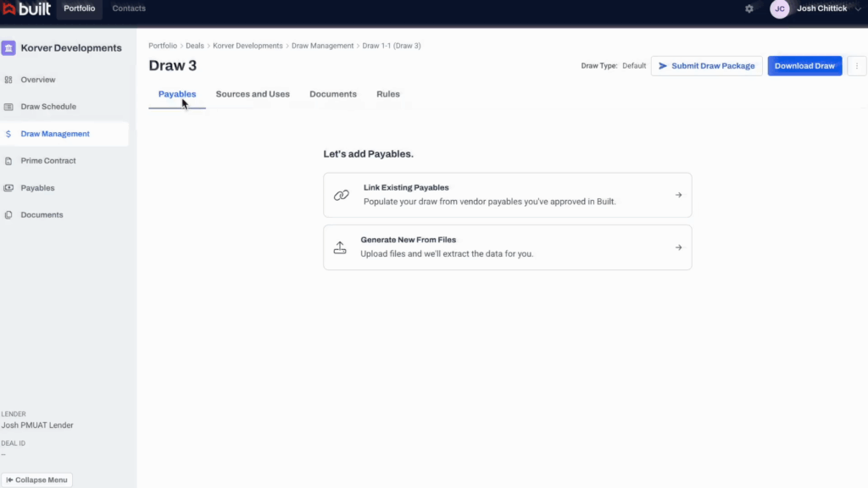
Task: Click the JC user avatar
Action: pos(779,8)
